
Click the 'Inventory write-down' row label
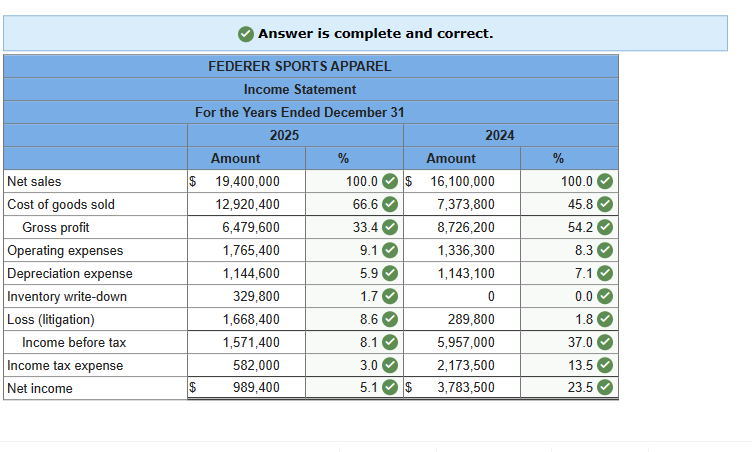pos(67,297)
